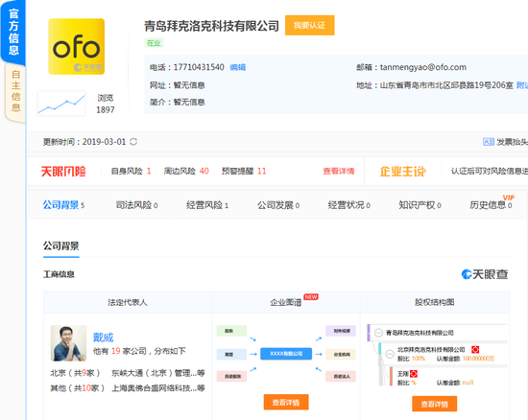Click the company name 青岛拜克洛克科技有限公司 title
The image size is (528, 420).
point(211,26)
